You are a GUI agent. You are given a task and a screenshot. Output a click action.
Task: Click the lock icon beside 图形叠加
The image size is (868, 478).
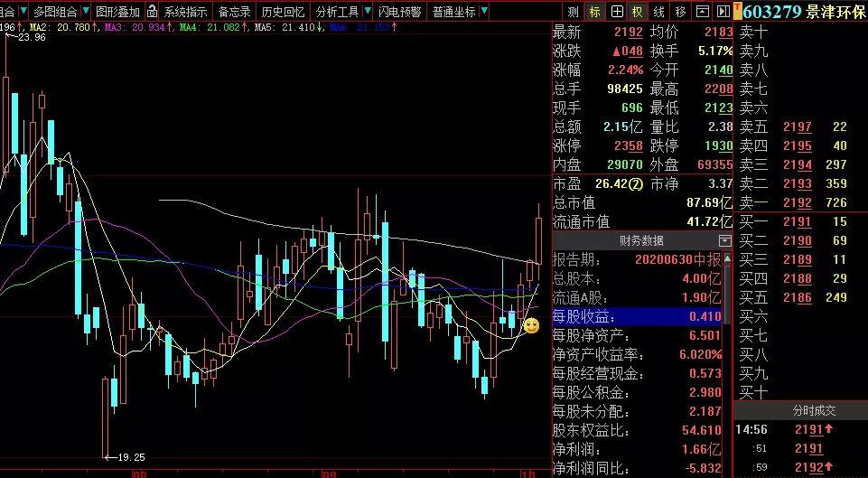click(x=153, y=11)
